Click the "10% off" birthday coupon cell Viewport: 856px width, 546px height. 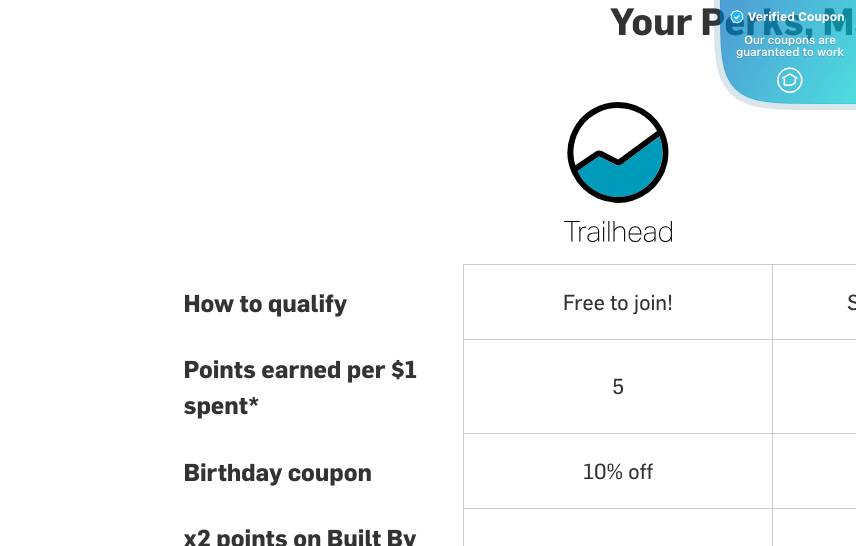618,472
